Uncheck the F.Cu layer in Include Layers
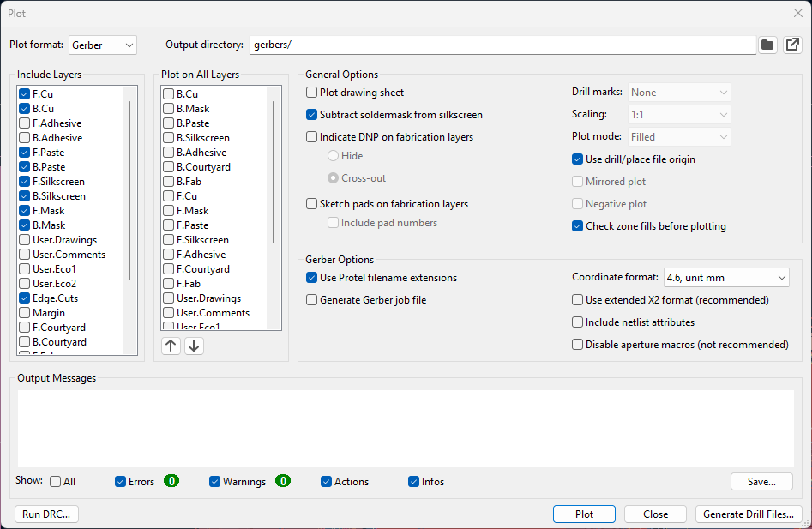 pos(25,94)
